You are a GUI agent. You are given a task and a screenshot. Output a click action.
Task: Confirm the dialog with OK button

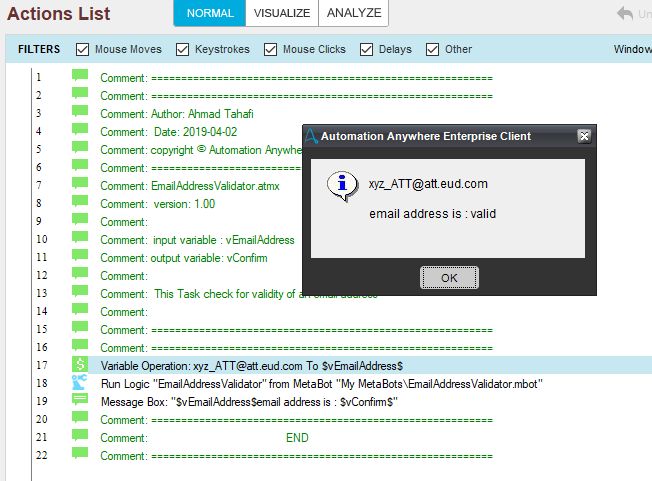click(449, 278)
